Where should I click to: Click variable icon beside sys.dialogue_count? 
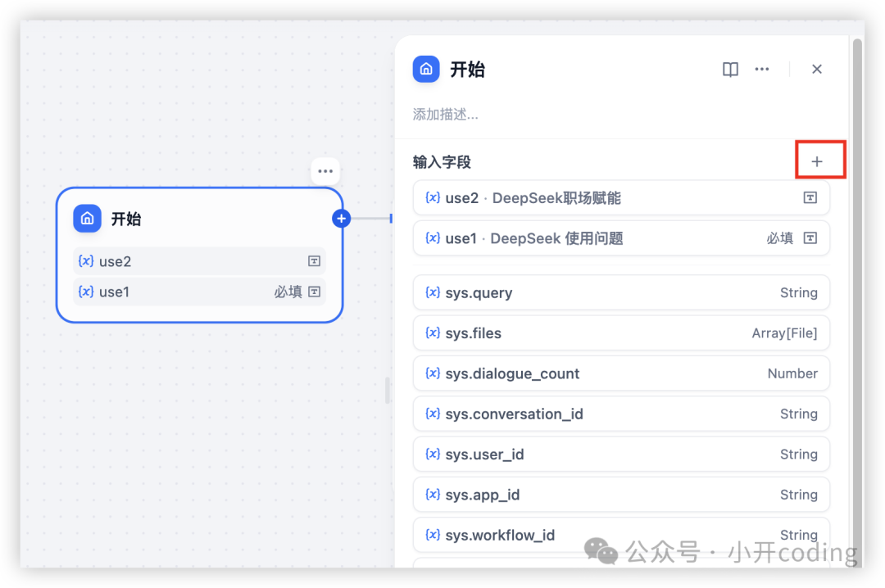433,373
